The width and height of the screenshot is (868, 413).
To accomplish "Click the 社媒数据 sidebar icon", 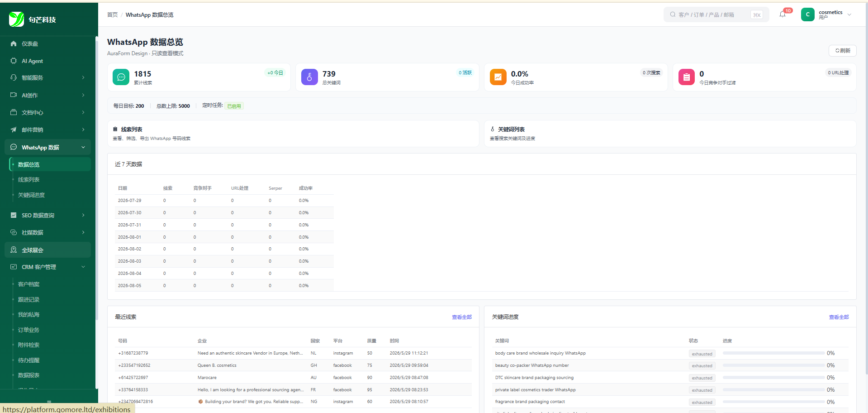I will point(14,232).
